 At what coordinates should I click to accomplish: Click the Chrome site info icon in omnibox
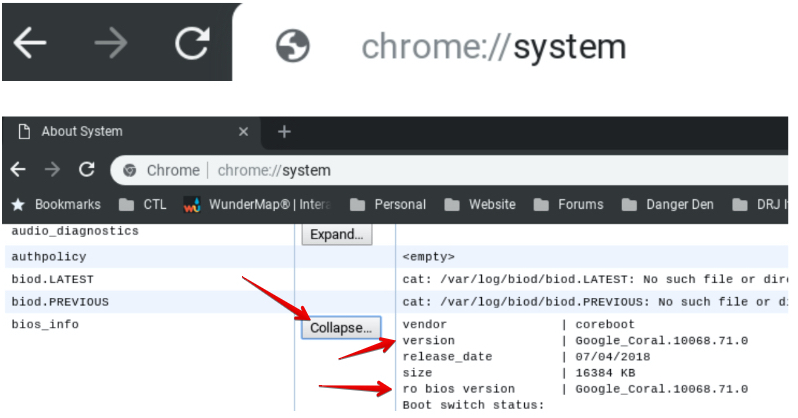(130, 170)
